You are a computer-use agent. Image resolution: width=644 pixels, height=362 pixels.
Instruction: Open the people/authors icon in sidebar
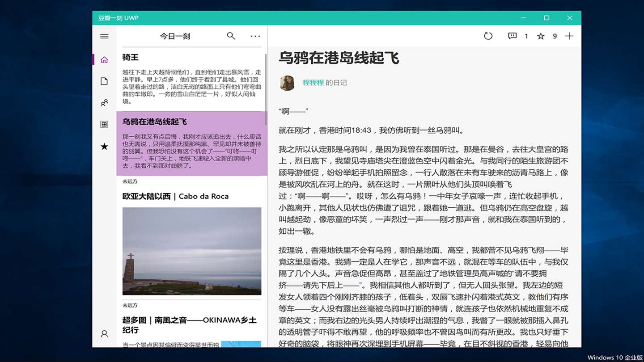(104, 103)
